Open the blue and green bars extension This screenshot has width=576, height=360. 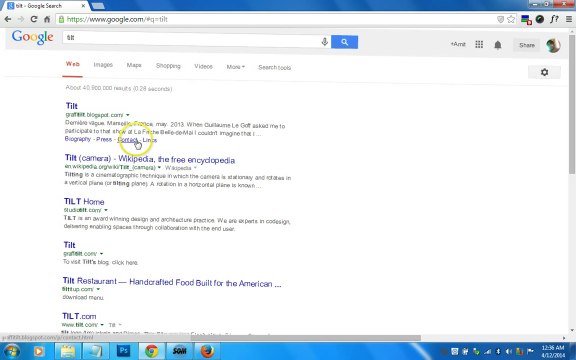click(x=526, y=19)
